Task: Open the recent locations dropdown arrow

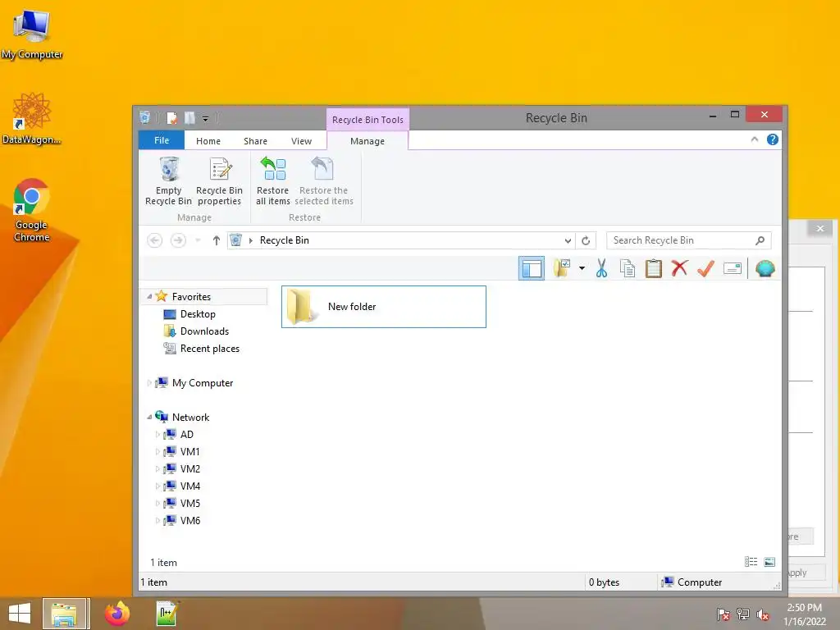Action: click(198, 240)
